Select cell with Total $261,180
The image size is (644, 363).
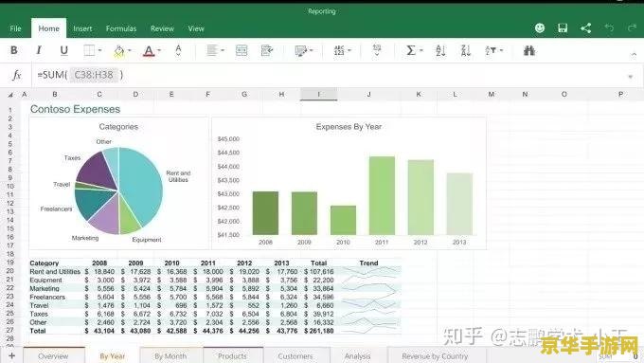tap(319, 331)
